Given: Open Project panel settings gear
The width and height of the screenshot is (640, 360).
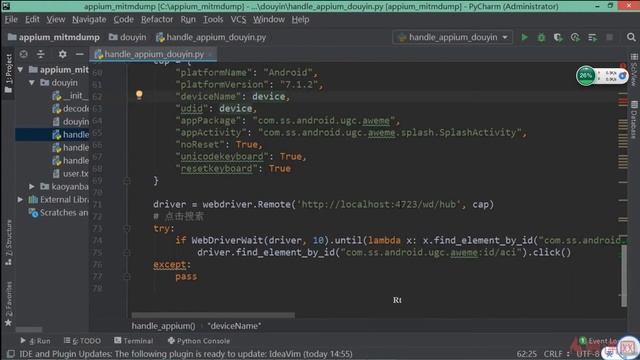Looking at the screenshot, I should click(x=62, y=54).
